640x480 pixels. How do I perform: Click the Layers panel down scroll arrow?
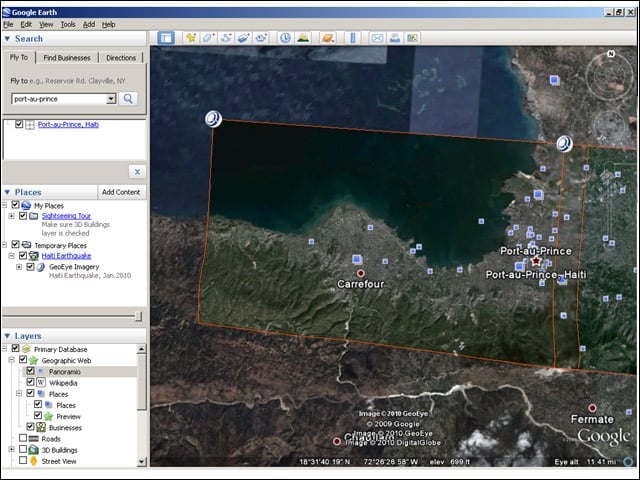click(x=141, y=462)
